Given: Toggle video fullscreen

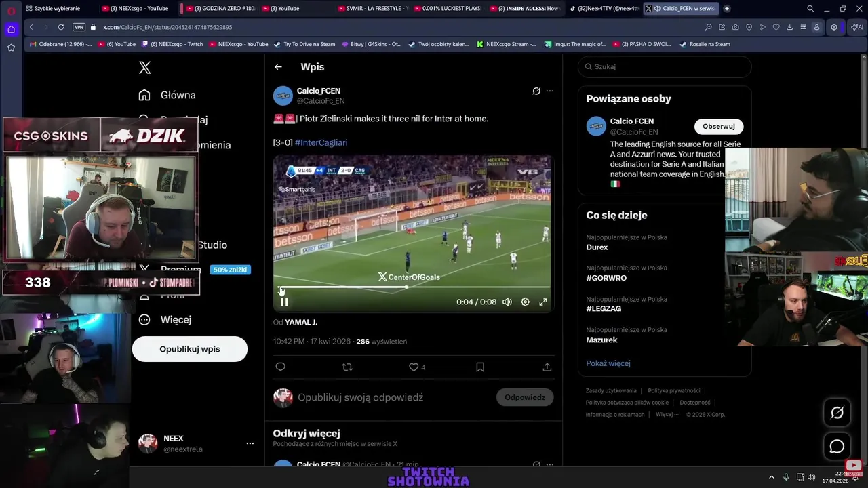Looking at the screenshot, I should point(543,302).
